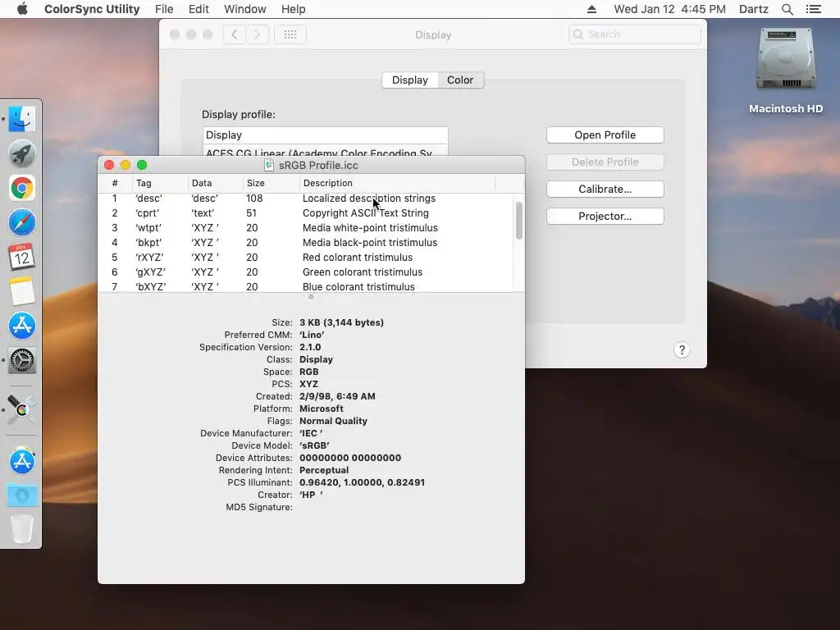Image resolution: width=840 pixels, height=630 pixels.
Task: Sort by the Data column header
Action: (x=216, y=183)
